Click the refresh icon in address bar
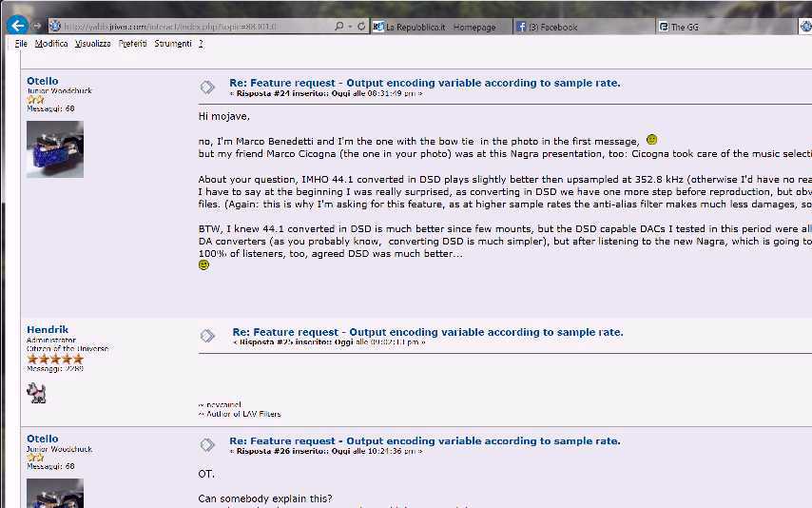 pos(361,26)
